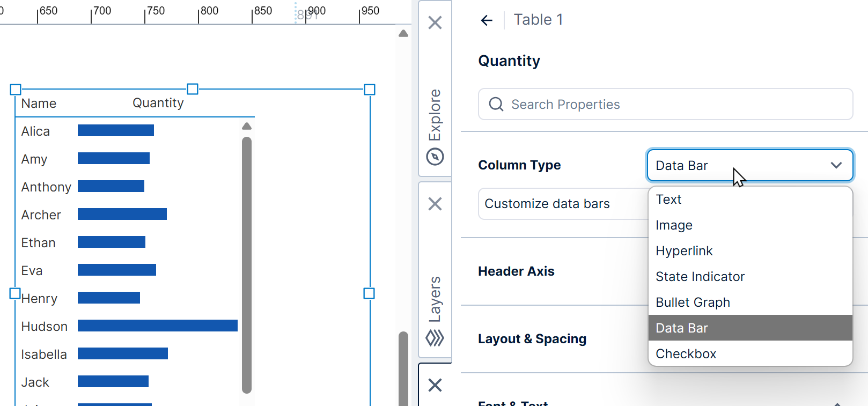Choose Hyperlink as the column type
This screenshot has height=406, width=868.
pos(684,250)
